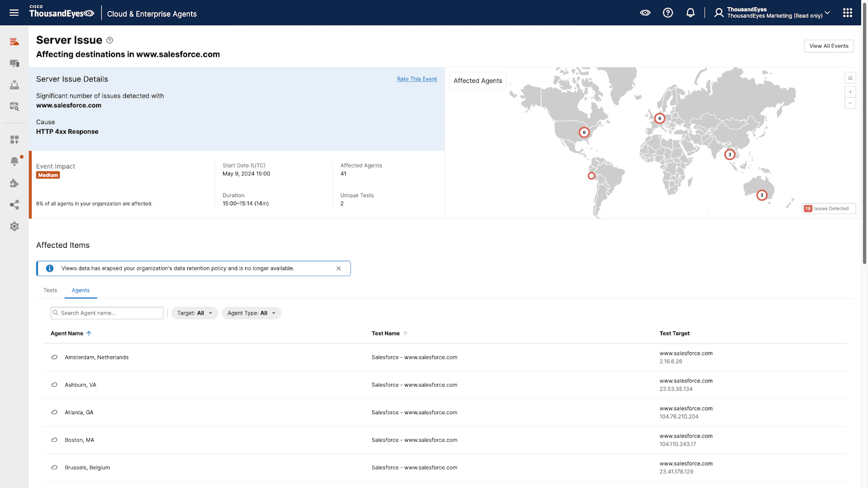Image resolution: width=868 pixels, height=488 pixels.
Task: Click the eye views icon in header
Action: 645,12
